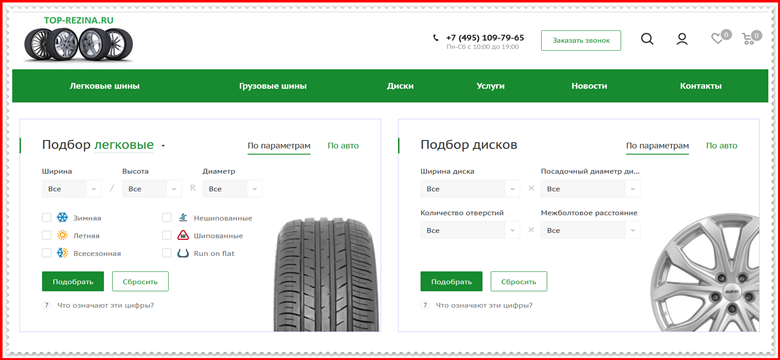The width and height of the screenshot is (780, 360).
Task: Click Подобрать in the disk panel
Action: point(452,281)
